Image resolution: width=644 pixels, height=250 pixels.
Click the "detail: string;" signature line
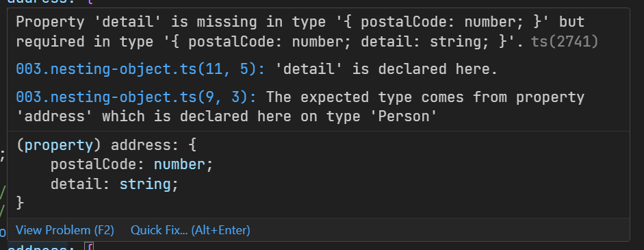point(114,184)
